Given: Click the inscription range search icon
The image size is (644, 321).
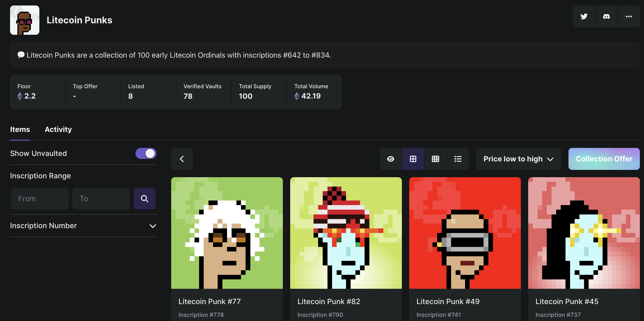Looking at the screenshot, I should 144,199.
